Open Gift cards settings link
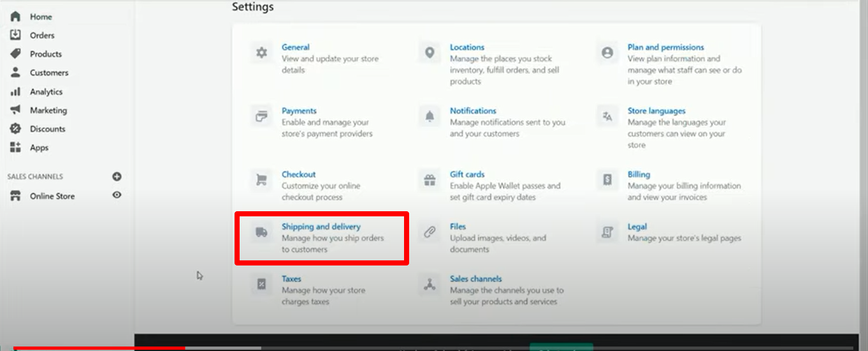Screen dimensions: 868x351 (x=467, y=174)
